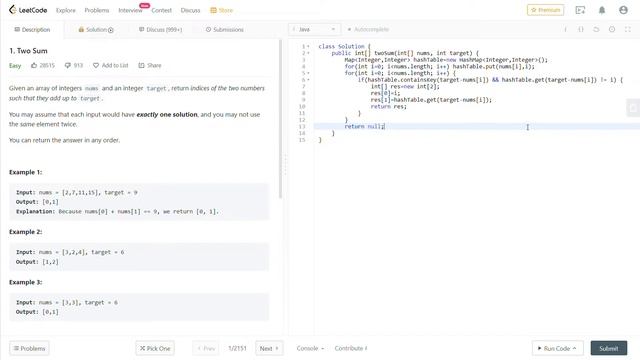The width and height of the screenshot is (640, 360).
Task: Select the Easy difficulty label
Action: click(x=15, y=65)
